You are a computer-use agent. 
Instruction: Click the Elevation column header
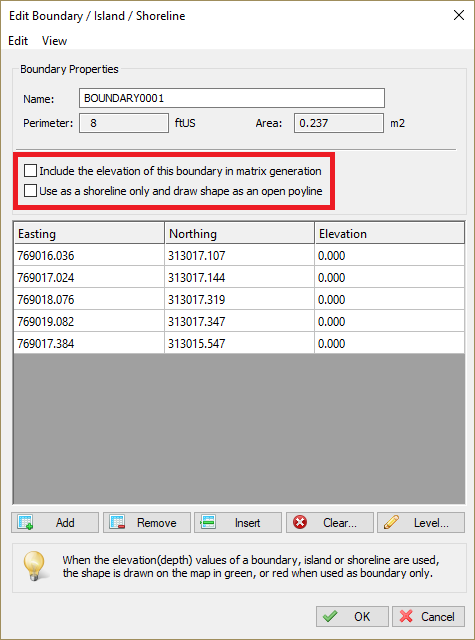click(390, 233)
